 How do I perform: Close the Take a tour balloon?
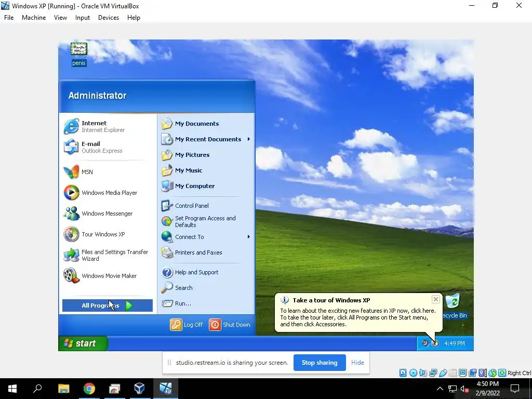pyautogui.click(x=436, y=299)
